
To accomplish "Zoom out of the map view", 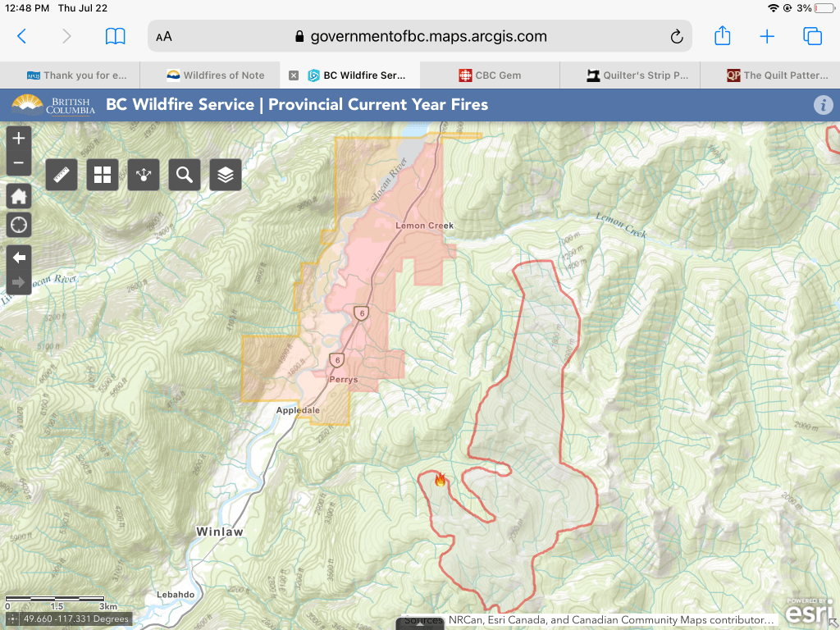I will tap(19, 163).
